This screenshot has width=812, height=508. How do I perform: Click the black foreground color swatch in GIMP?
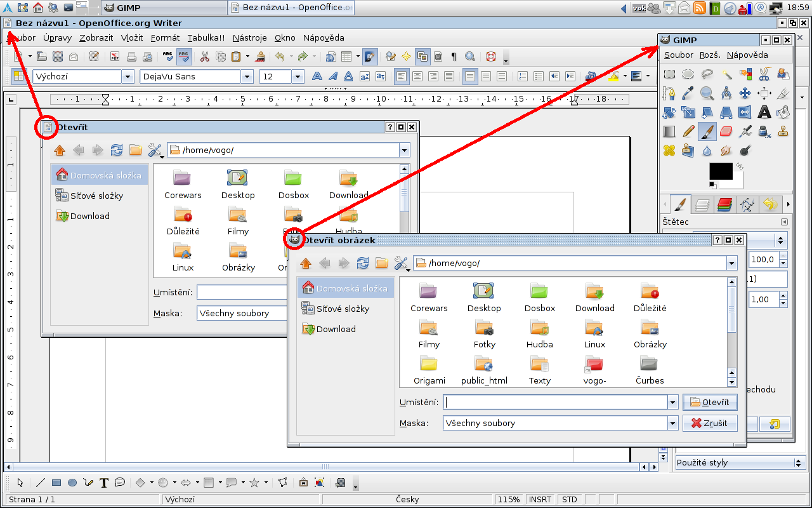click(x=721, y=171)
